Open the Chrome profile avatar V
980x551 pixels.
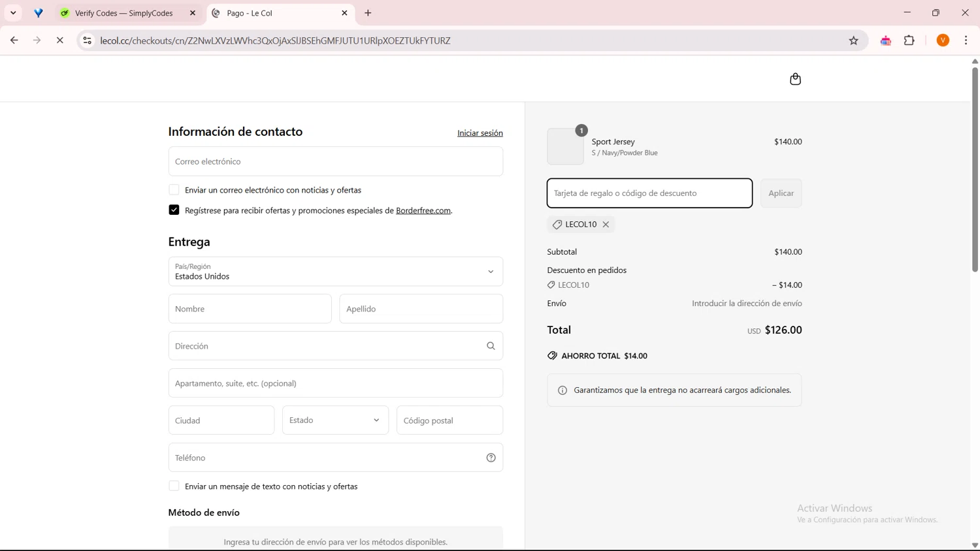tap(943, 40)
